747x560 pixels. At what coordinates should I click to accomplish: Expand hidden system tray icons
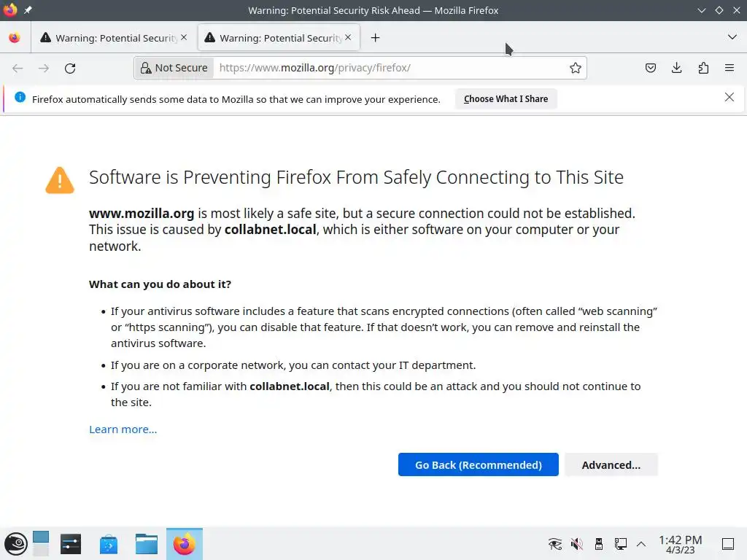pos(641,543)
